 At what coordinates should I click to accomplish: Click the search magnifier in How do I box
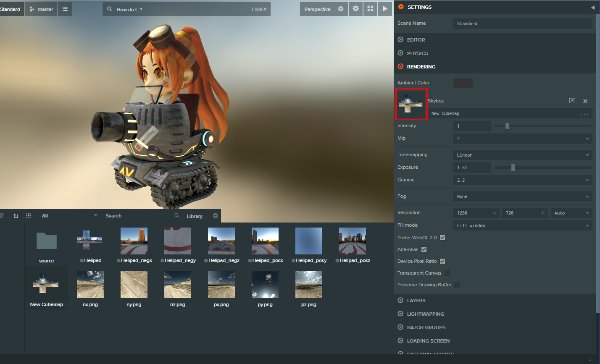click(110, 9)
